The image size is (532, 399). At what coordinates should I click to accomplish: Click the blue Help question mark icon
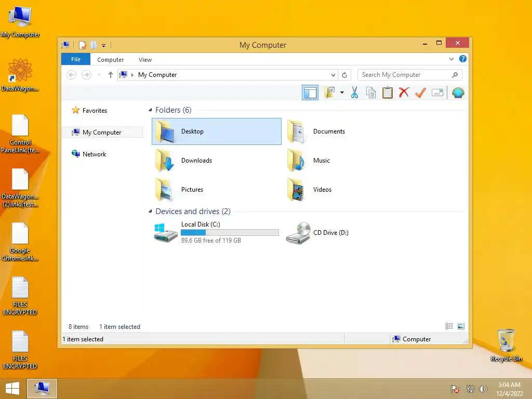tap(463, 59)
